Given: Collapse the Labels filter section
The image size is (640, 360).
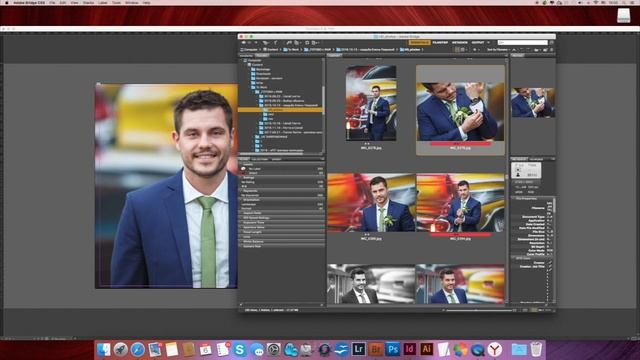Looking at the screenshot, I should 282,164.
